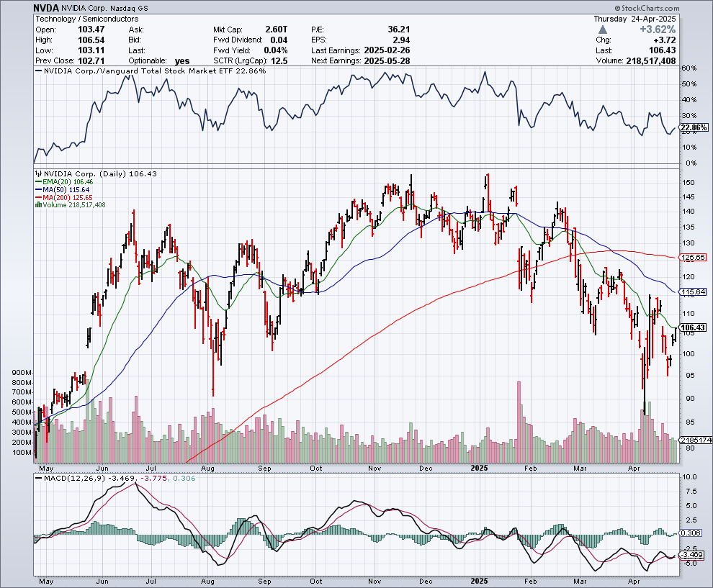Click the Optionable 'yes' value
Image resolution: width=713 pixels, height=588 pixels.
click(x=182, y=61)
